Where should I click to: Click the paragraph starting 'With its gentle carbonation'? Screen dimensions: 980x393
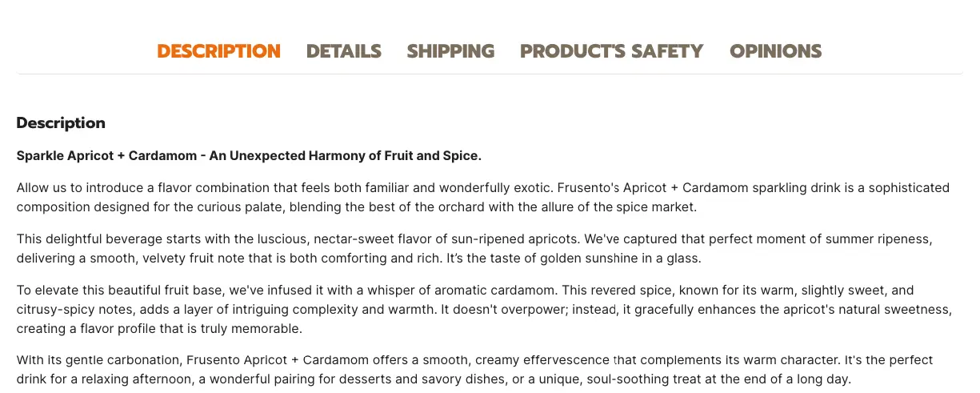tap(474, 370)
